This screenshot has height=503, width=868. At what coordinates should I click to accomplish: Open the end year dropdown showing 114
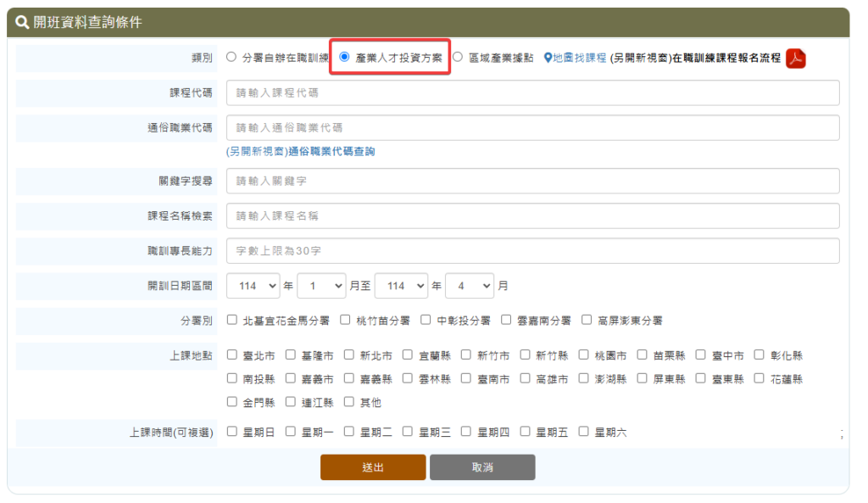(401, 286)
